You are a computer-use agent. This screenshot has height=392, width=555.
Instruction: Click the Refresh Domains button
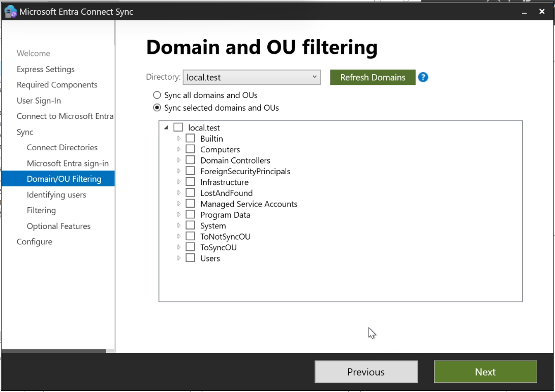pos(373,77)
